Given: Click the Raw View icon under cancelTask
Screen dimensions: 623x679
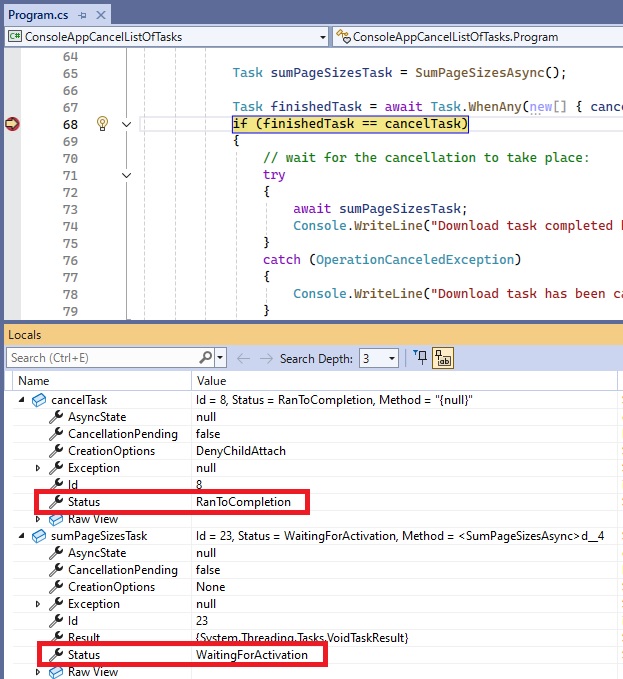Looking at the screenshot, I should click(x=56, y=519).
